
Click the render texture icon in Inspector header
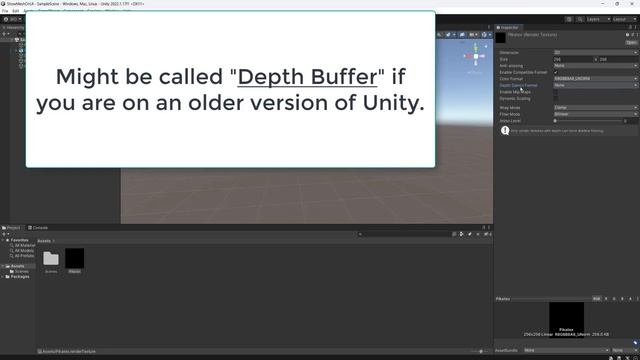(x=500, y=38)
